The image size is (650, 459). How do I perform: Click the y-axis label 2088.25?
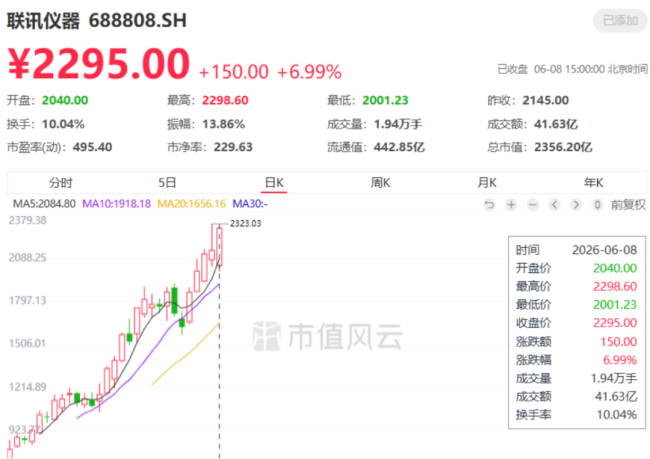27,258
